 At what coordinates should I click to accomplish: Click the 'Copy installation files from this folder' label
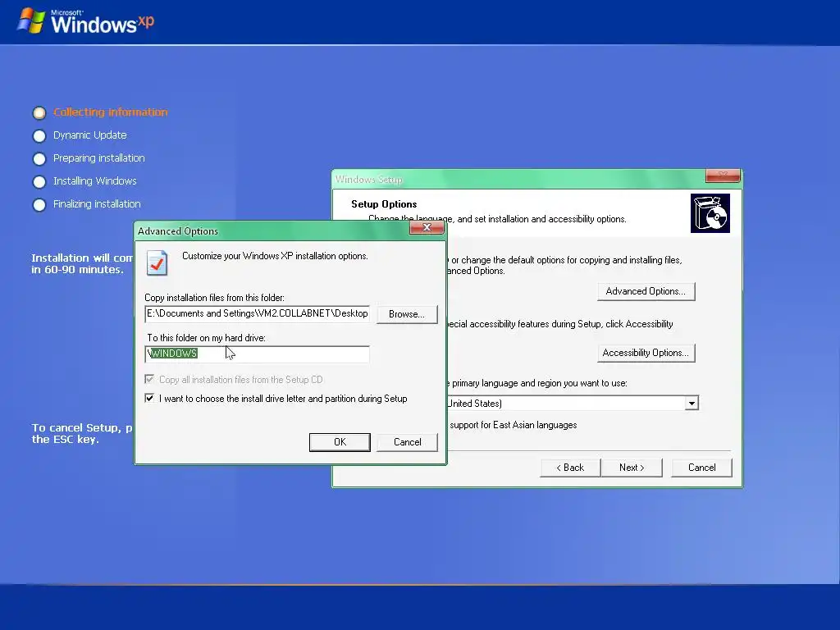coord(214,298)
